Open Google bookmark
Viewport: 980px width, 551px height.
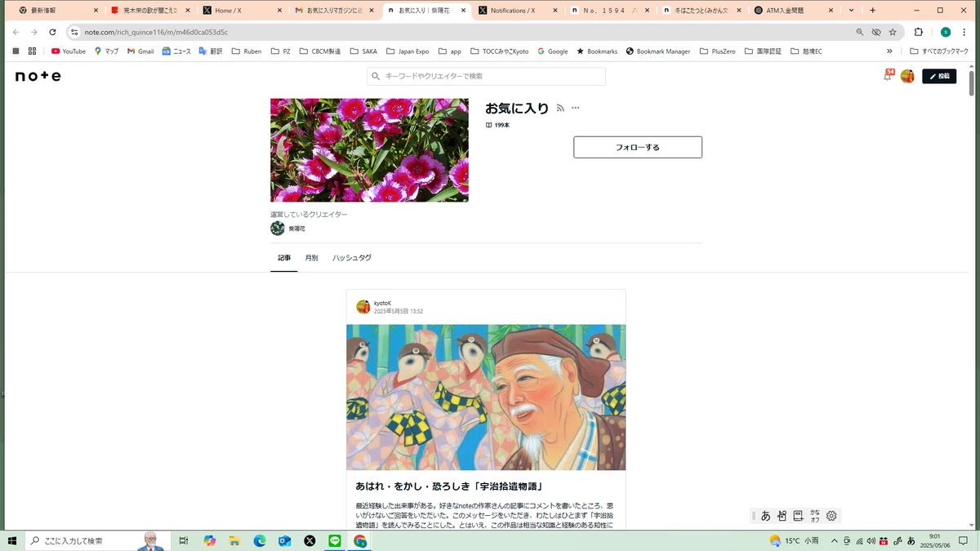click(553, 51)
